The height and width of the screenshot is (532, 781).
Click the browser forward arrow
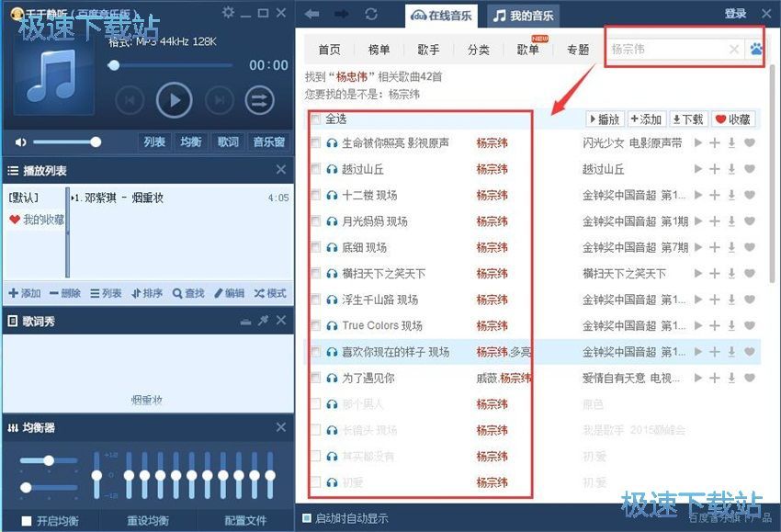342,14
